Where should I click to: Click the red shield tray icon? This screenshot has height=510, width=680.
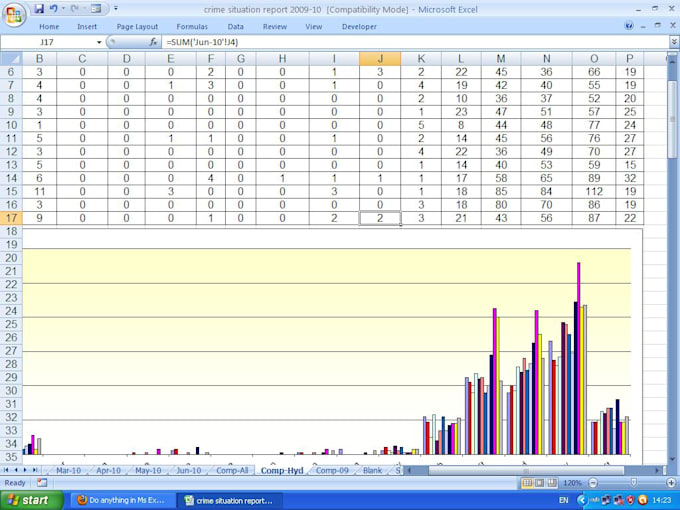(631, 500)
